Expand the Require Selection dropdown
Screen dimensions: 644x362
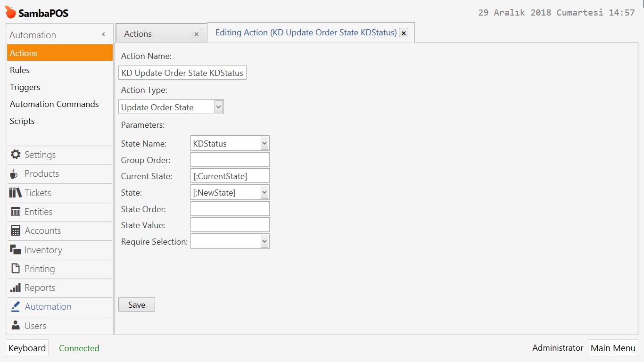264,241
